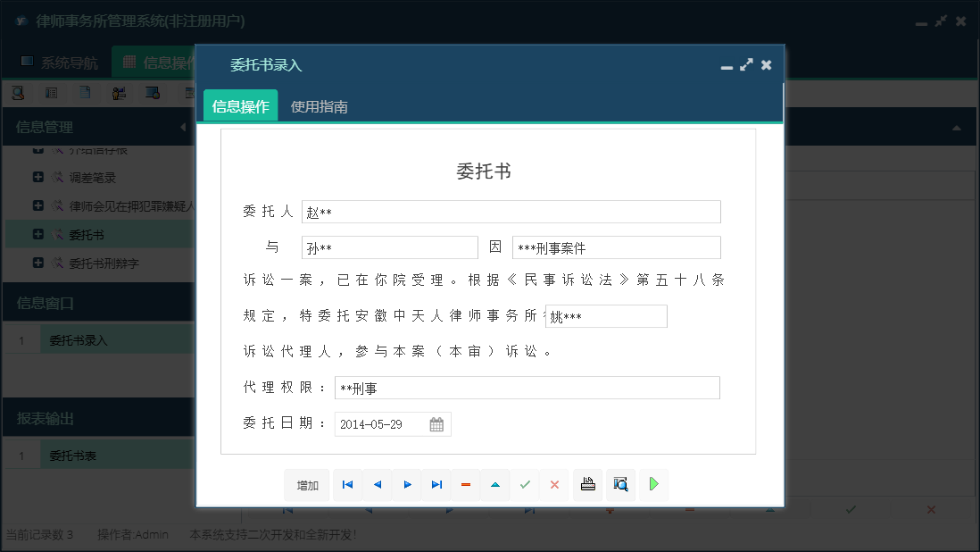Navigate to the previous record
Image resolution: width=980 pixels, height=552 pixels.
tap(377, 485)
